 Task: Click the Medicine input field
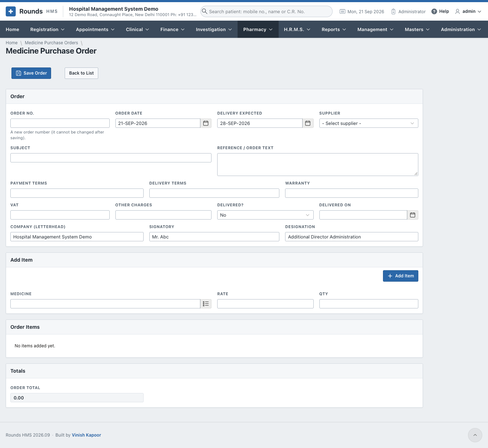[x=105, y=304]
